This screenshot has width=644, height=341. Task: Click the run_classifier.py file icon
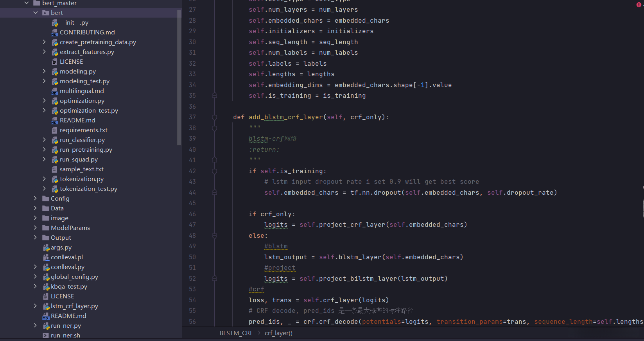(55, 140)
